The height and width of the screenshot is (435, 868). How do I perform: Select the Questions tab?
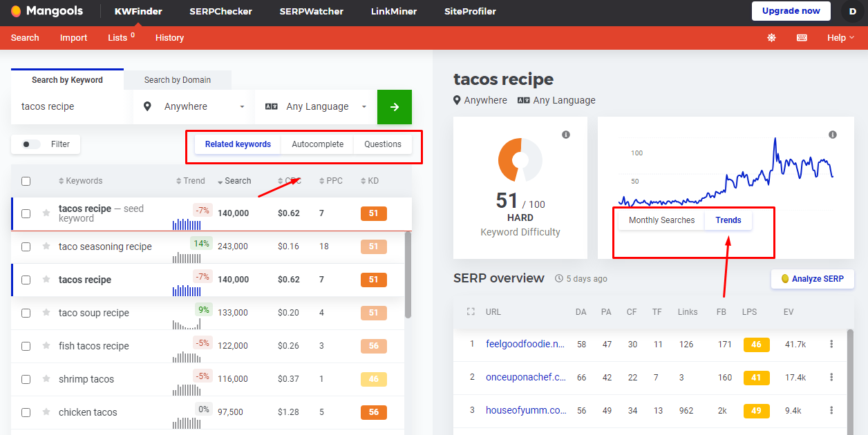(383, 144)
